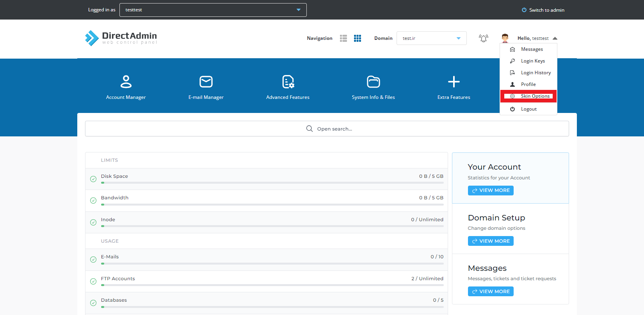Open the Account Manager icon
The height and width of the screenshot is (315, 644).
[126, 82]
